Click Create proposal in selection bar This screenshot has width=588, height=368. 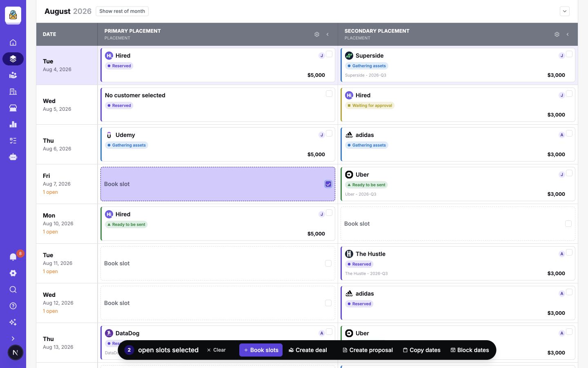[367, 350]
